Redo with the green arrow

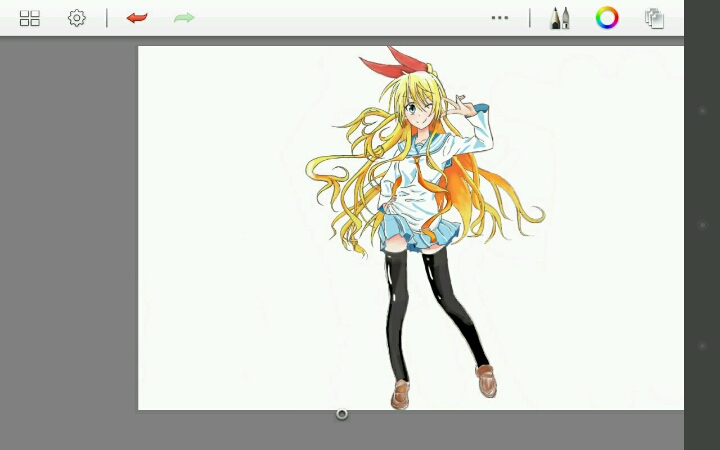point(184,18)
